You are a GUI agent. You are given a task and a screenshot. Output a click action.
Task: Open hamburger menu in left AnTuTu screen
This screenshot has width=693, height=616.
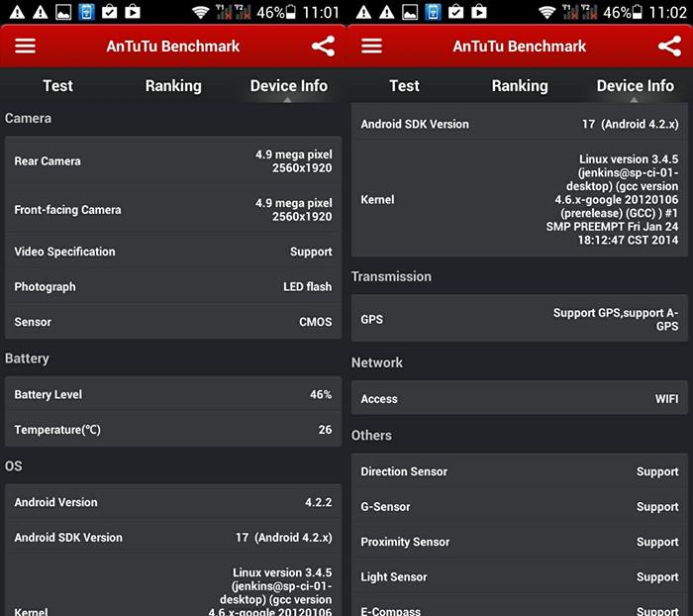click(25, 46)
